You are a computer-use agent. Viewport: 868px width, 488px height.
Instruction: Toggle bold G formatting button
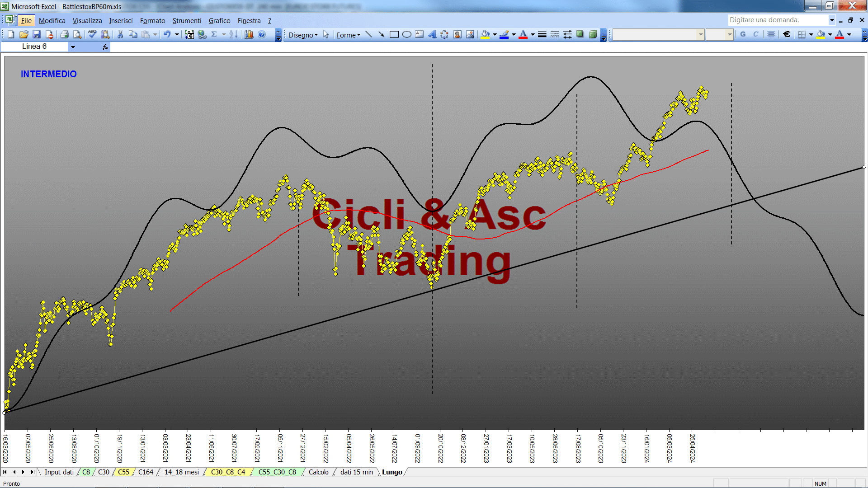click(x=743, y=34)
